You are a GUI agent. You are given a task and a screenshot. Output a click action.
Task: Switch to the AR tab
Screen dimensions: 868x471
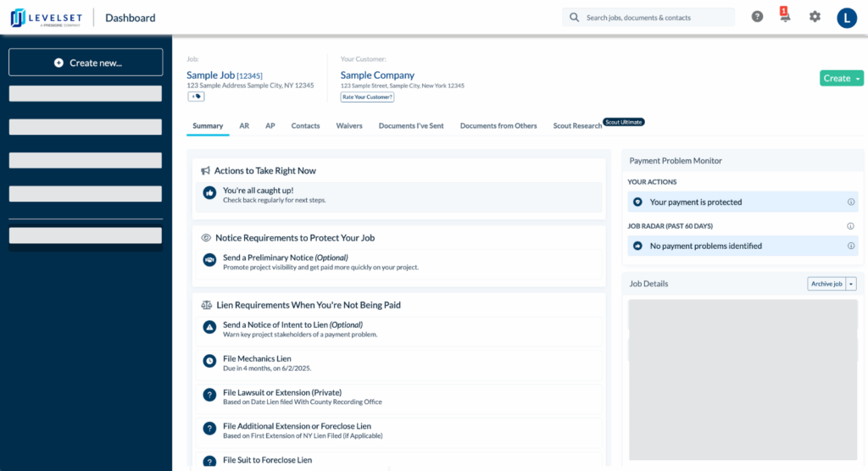click(244, 125)
